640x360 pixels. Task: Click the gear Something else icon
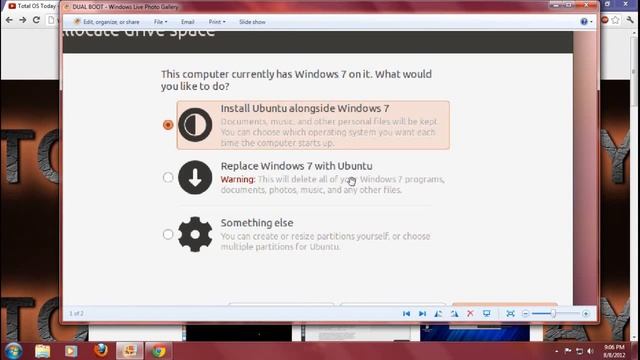click(x=195, y=234)
